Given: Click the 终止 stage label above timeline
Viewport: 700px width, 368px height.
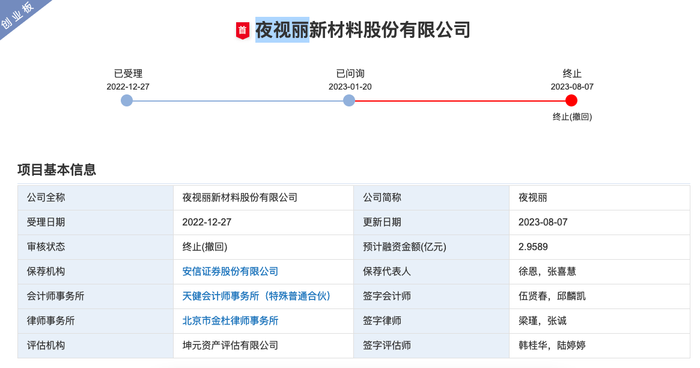Looking at the screenshot, I should (x=572, y=74).
